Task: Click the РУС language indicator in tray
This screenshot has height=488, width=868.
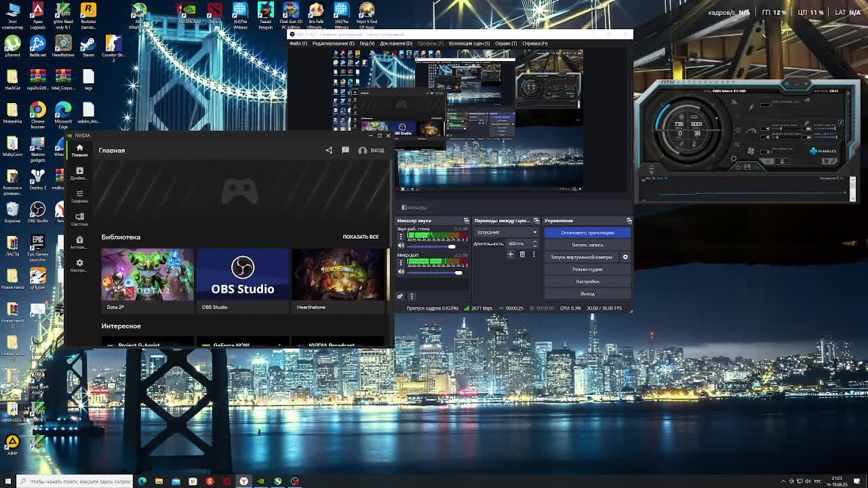Action: pos(817,481)
